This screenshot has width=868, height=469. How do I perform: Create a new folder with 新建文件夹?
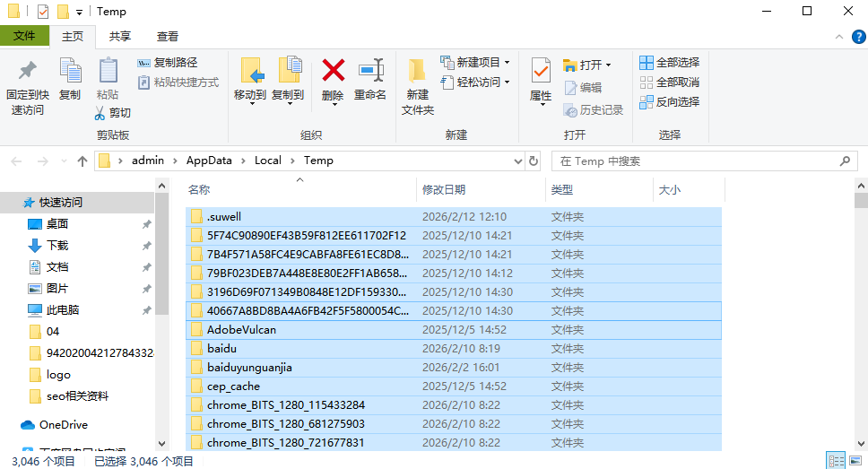pyautogui.click(x=417, y=87)
